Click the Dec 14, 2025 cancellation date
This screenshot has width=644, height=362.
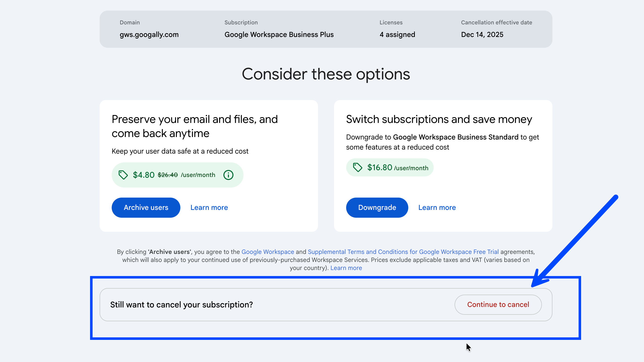pos(482,34)
